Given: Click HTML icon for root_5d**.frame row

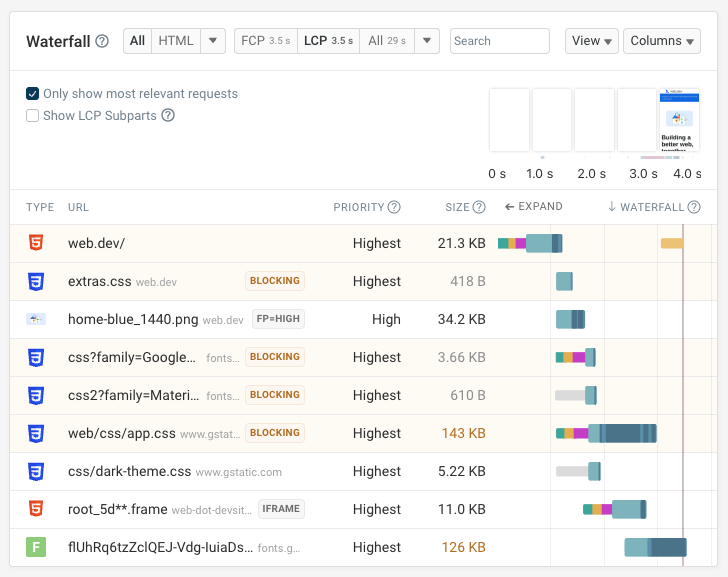Looking at the screenshot, I should point(36,509).
